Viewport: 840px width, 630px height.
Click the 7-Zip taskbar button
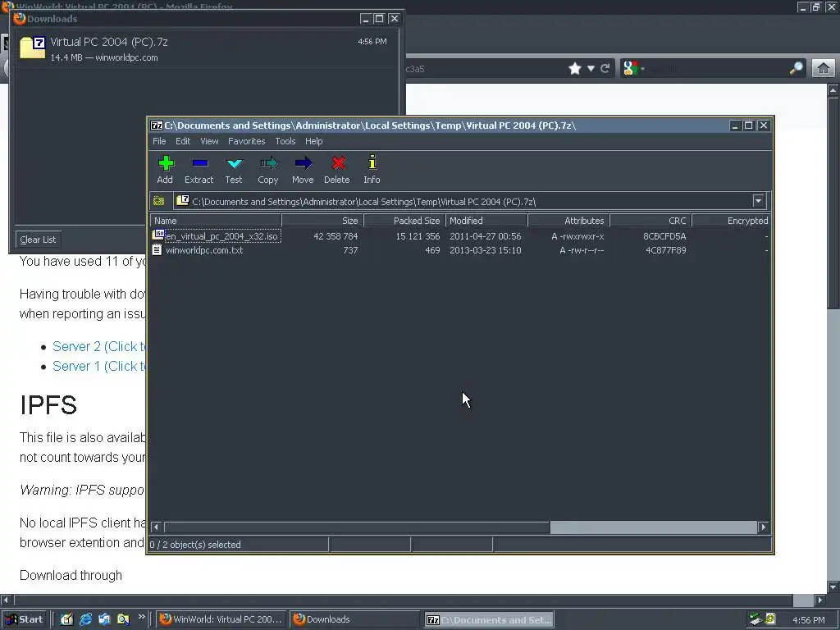(489, 620)
